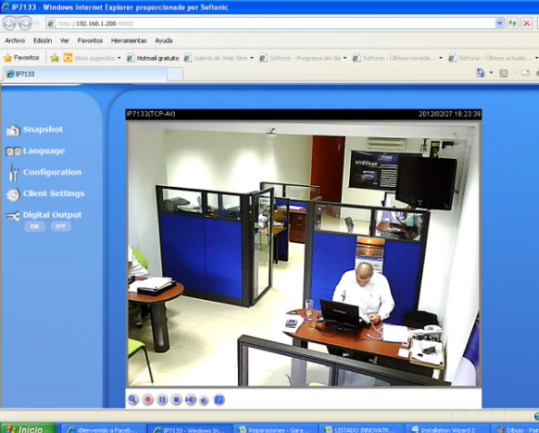Switch to LISTADO INNOVATR taskbar window
This screenshot has height=433, width=539.
tap(362, 429)
